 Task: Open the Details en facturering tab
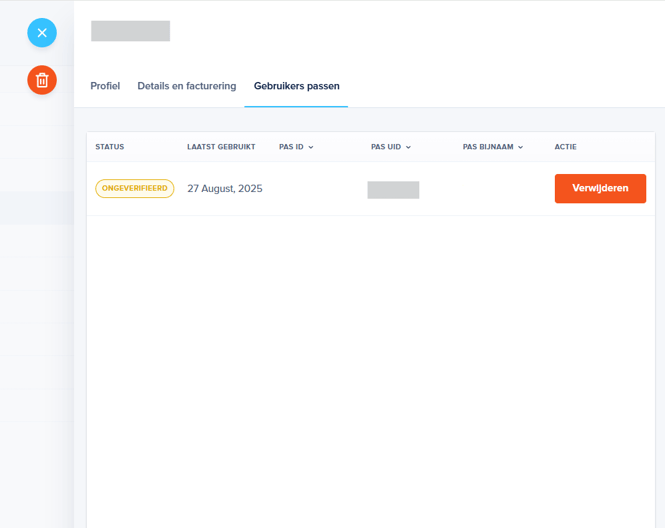coord(187,86)
